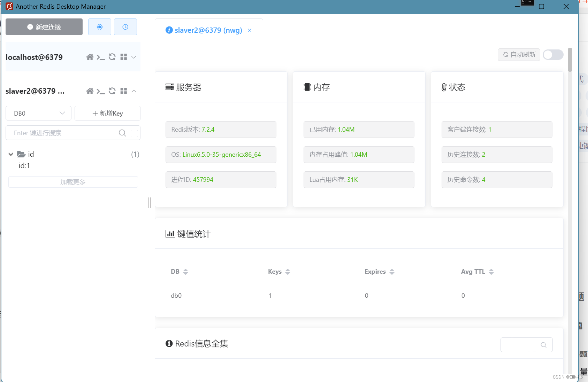Click the memory (内存) chip icon
This screenshot has height=382, width=588.
[x=307, y=87]
